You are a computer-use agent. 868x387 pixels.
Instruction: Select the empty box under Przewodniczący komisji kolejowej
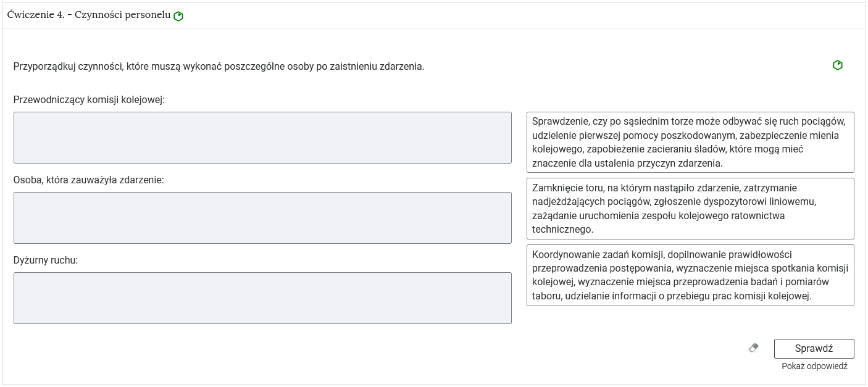262,137
